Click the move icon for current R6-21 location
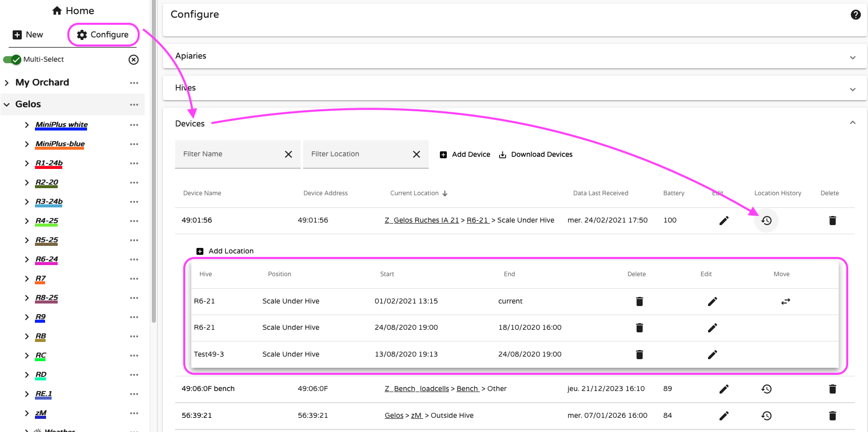The width and height of the screenshot is (868, 432). (x=785, y=301)
